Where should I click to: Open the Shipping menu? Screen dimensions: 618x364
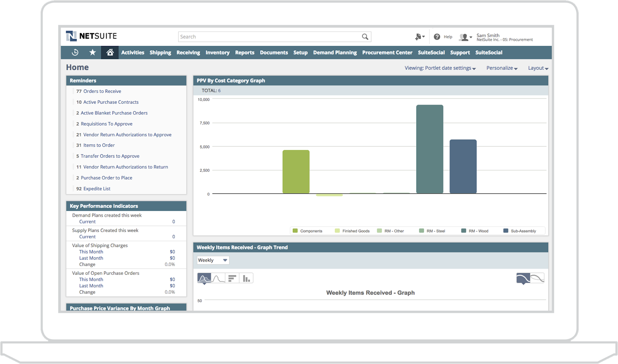coord(160,52)
